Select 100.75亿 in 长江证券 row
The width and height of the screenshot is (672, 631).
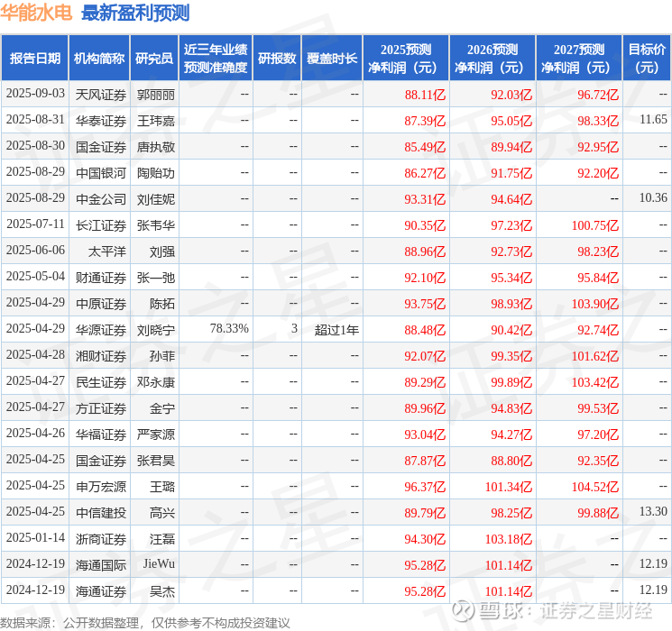pos(594,225)
